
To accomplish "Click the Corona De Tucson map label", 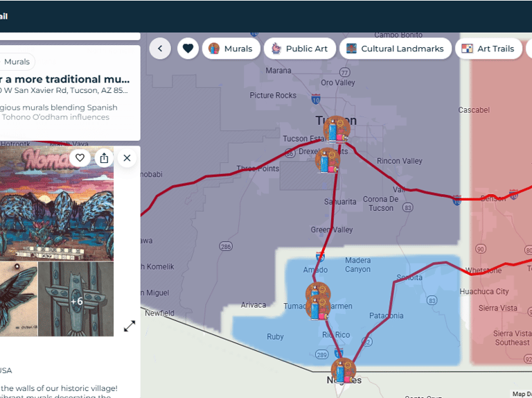I will [x=381, y=204].
